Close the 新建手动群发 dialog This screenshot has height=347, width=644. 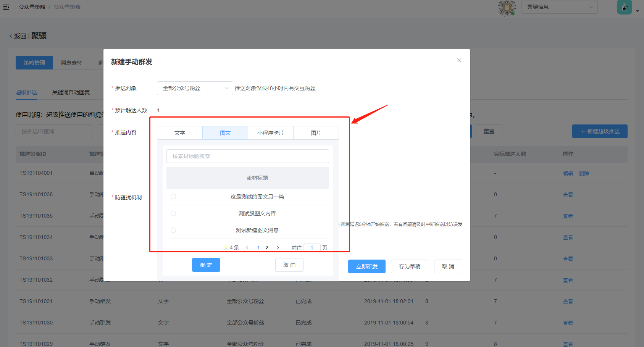coord(459,60)
